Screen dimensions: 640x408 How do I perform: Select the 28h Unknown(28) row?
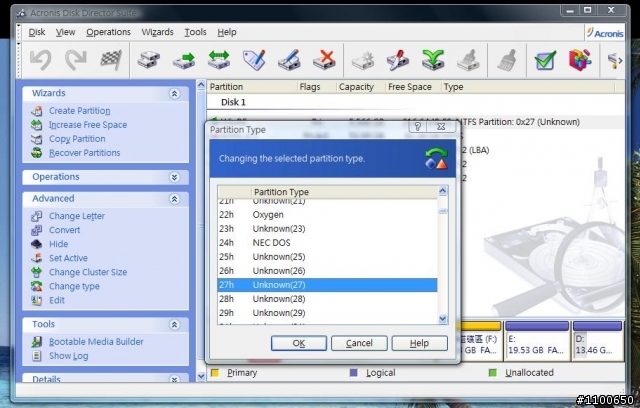coord(327,299)
